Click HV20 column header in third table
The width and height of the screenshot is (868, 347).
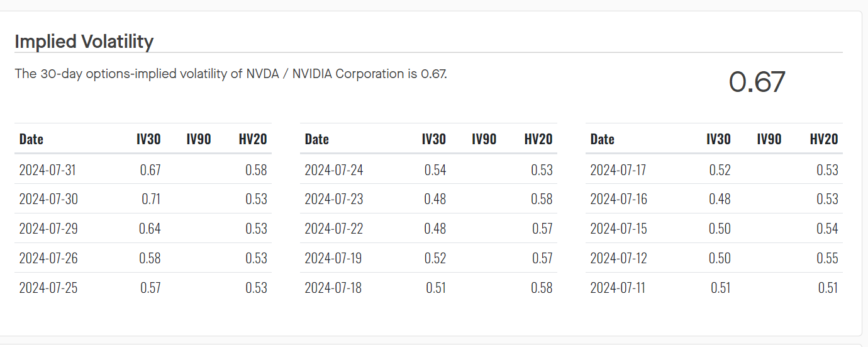823,139
